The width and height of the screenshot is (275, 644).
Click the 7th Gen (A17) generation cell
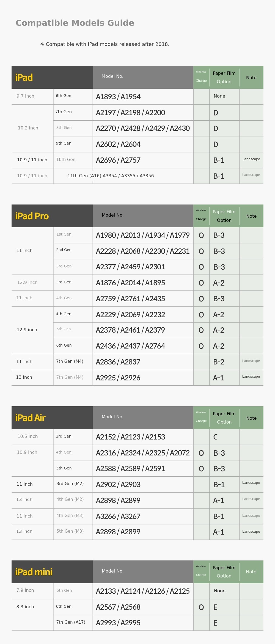click(x=71, y=622)
